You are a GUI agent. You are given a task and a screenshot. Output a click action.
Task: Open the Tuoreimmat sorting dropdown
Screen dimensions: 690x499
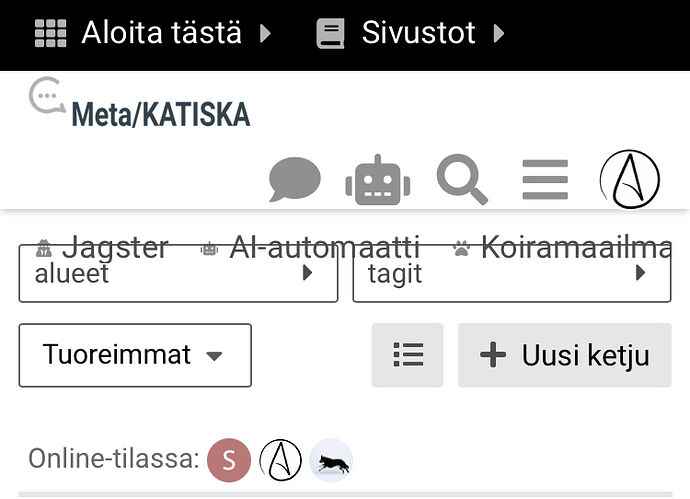(x=135, y=355)
